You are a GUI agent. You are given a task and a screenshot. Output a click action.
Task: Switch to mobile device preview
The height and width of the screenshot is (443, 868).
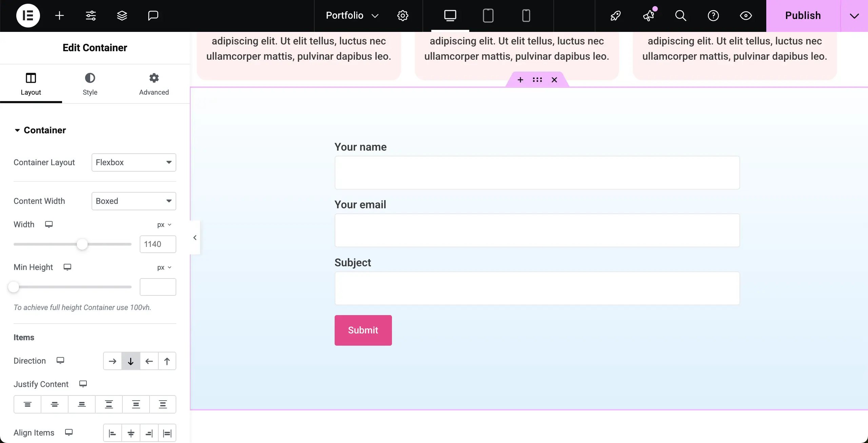526,16
